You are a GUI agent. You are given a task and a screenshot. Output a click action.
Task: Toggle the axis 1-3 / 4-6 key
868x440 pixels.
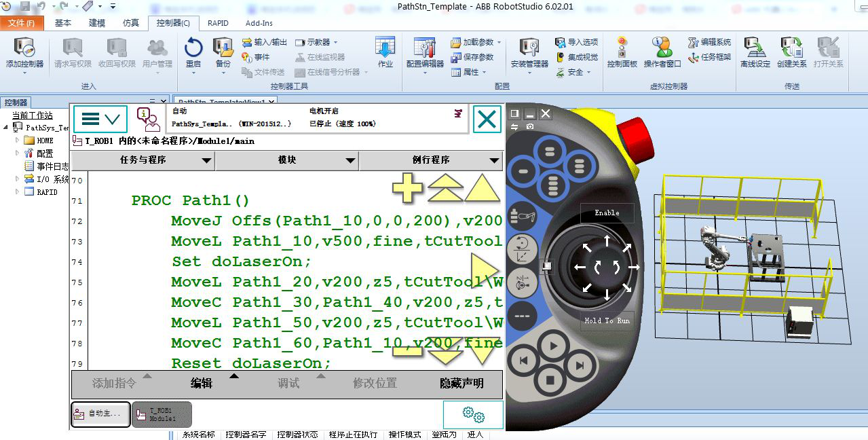[x=523, y=282]
